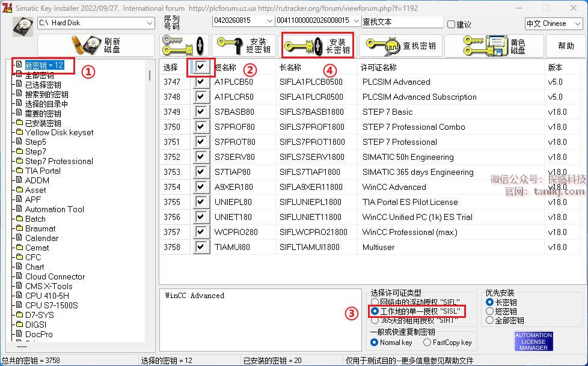Click the folder icon beside Batch
The image size is (588, 366).
click(x=19, y=219)
